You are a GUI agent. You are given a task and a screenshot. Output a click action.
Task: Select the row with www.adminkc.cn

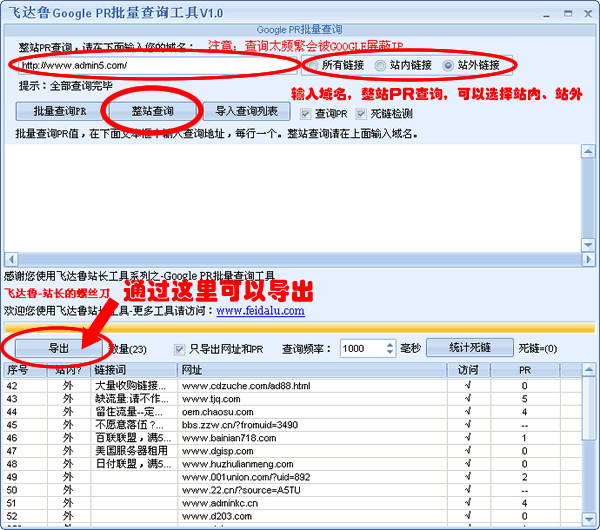(293, 503)
